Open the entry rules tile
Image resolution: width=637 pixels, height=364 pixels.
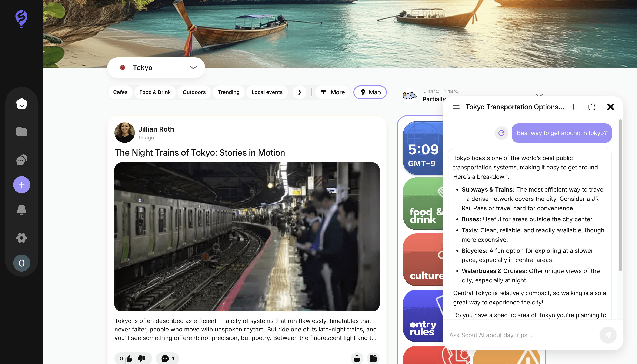[x=423, y=316]
